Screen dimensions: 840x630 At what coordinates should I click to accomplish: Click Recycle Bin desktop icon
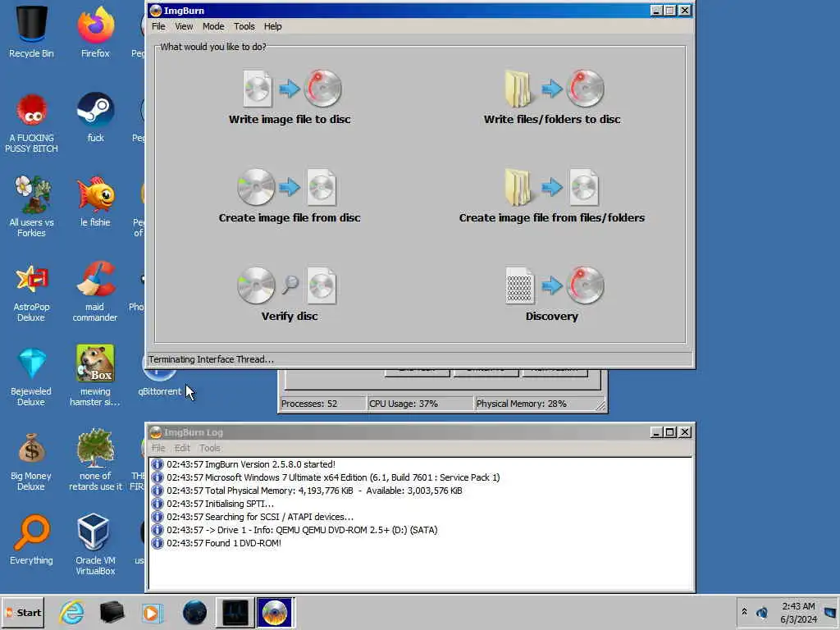coord(31,31)
